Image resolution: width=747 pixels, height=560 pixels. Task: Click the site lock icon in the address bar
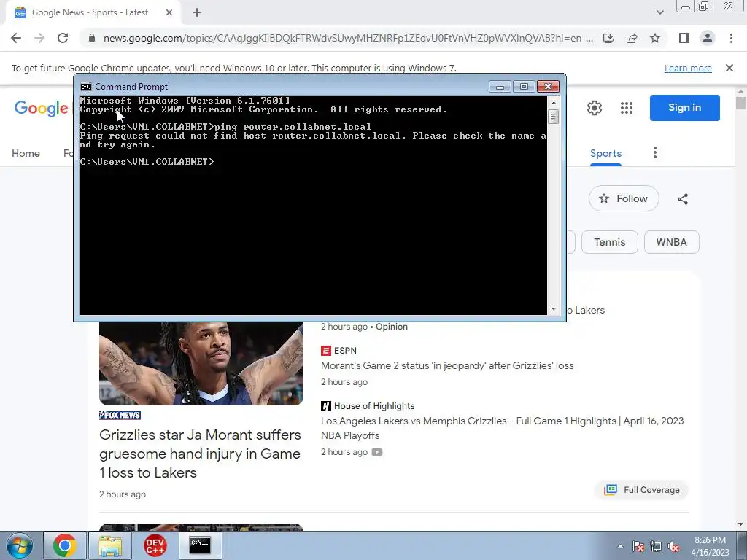tap(92, 38)
